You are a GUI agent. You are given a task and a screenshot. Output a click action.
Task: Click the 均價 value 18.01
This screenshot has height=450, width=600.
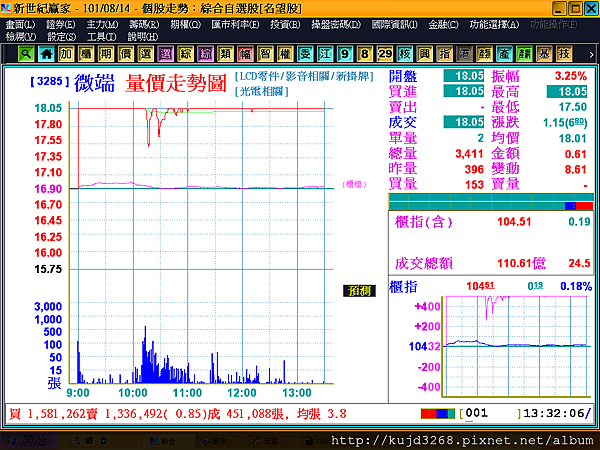pyautogui.click(x=572, y=138)
